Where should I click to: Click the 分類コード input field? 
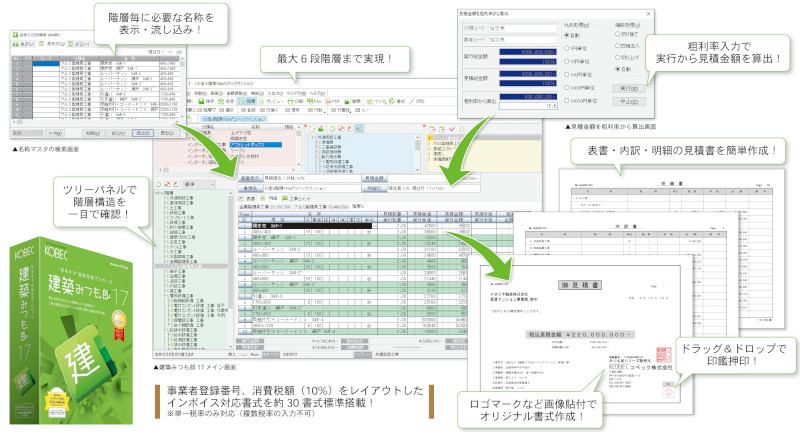tap(523, 29)
